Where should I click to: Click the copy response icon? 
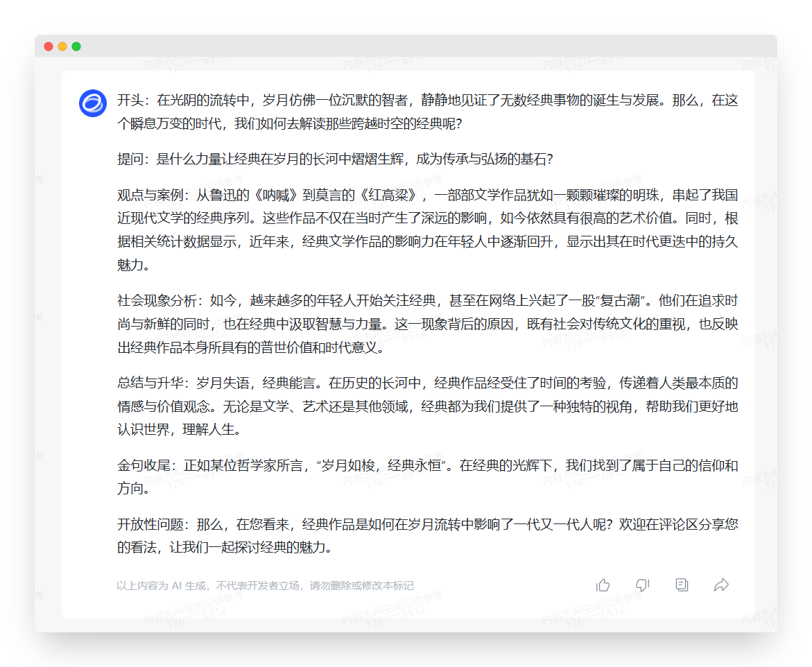coord(682,585)
